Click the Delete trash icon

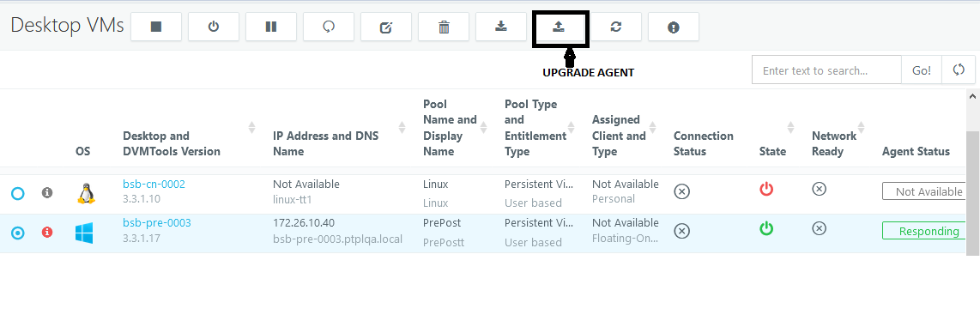pyautogui.click(x=444, y=27)
